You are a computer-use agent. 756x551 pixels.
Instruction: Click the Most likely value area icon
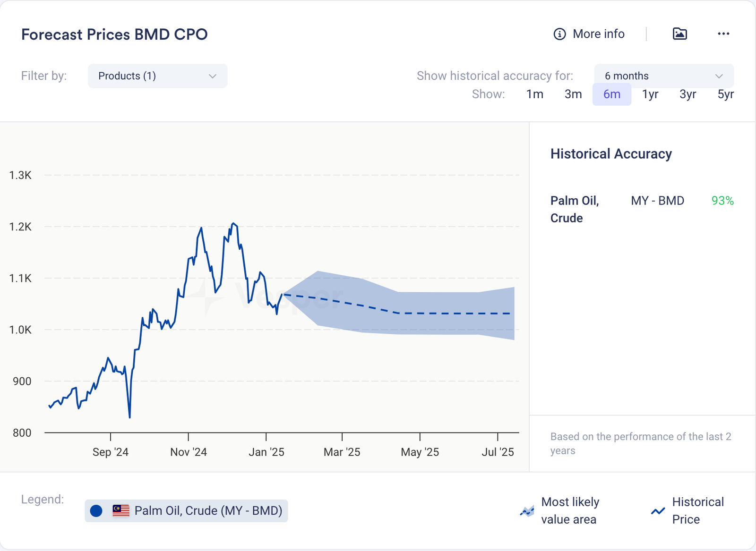pyautogui.click(x=527, y=511)
